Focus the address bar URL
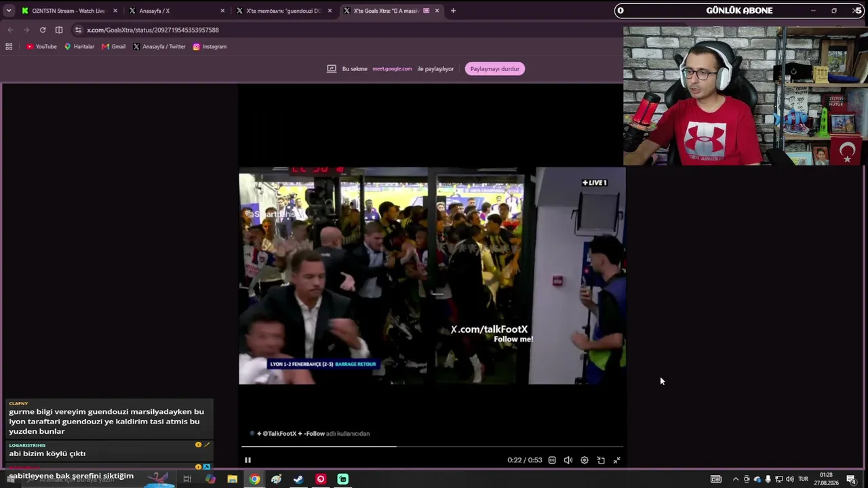868x488 pixels. [153, 30]
